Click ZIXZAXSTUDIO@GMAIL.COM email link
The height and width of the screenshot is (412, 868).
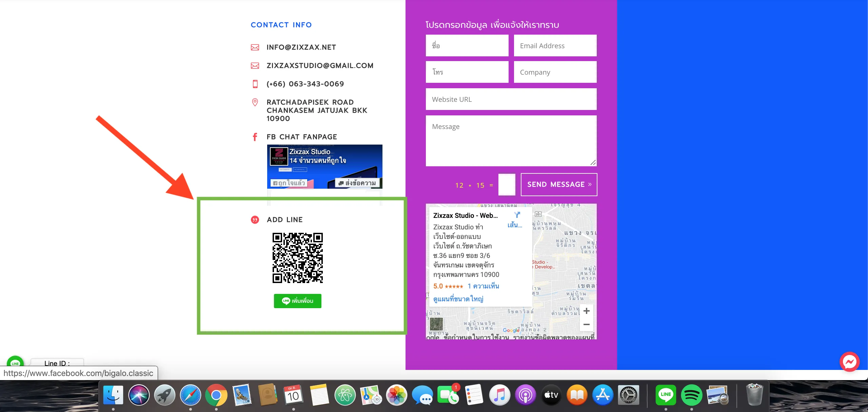(x=320, y=65)
